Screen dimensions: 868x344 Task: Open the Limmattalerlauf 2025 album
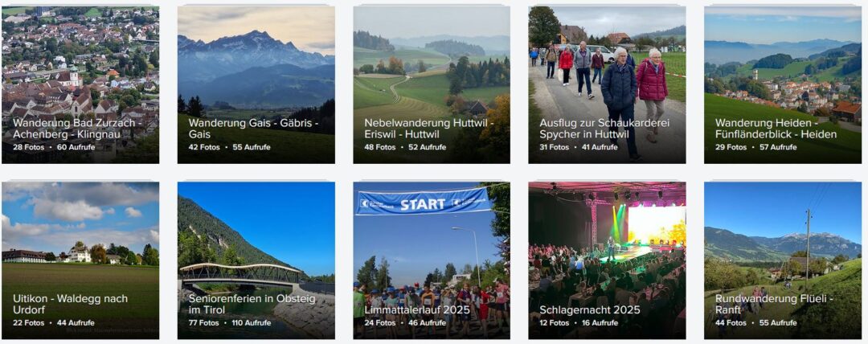click(432, 260)
